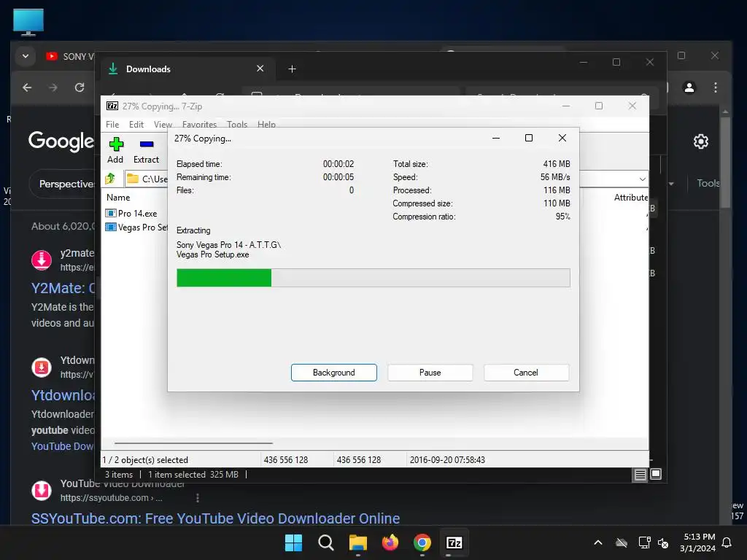Screen dimensions: 747x560
Task: Click the cloud sync tray icon
Action: click(622, 542)
